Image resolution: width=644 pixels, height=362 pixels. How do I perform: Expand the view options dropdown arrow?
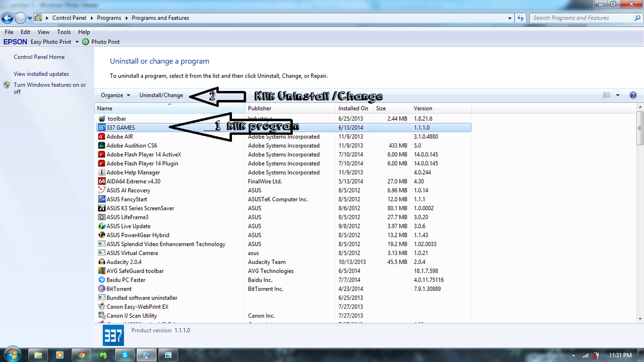coord(618,95)
